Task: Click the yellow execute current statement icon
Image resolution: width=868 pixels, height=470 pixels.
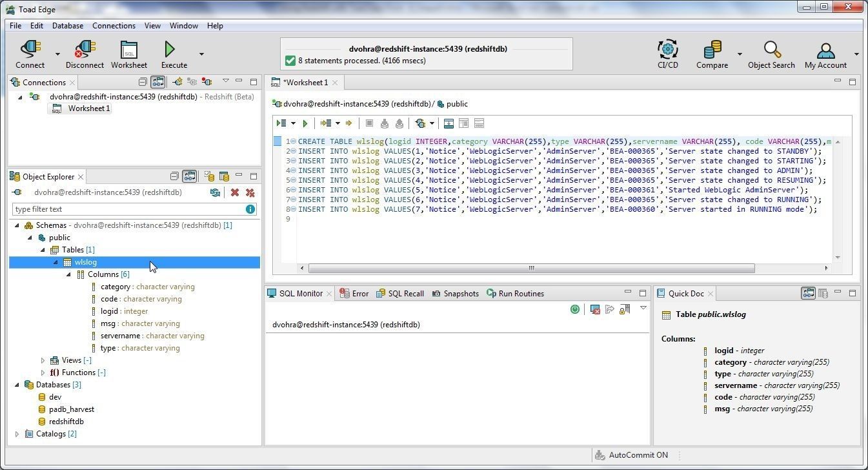Action: [349, 123]
